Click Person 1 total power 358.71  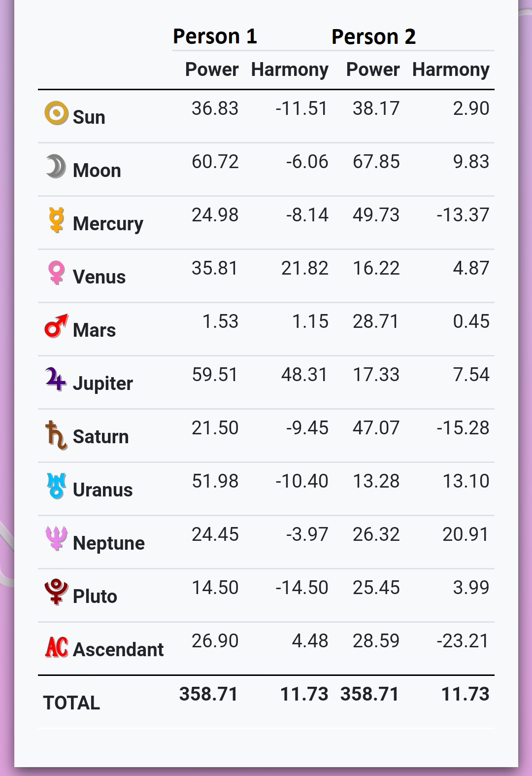pos(209,694)
